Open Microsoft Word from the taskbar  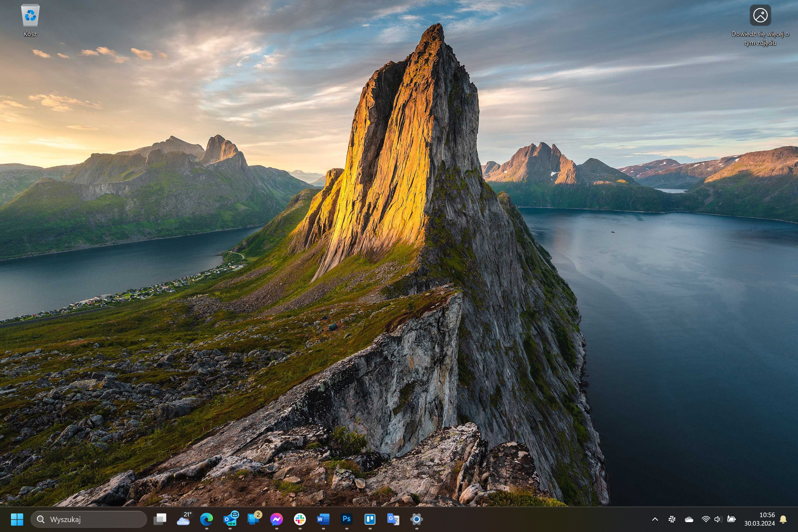[323, 519]
